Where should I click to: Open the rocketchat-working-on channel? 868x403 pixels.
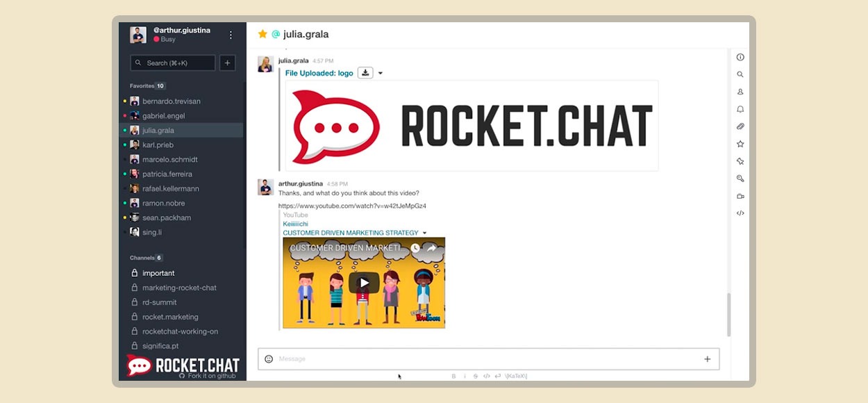tap(181, 332)
